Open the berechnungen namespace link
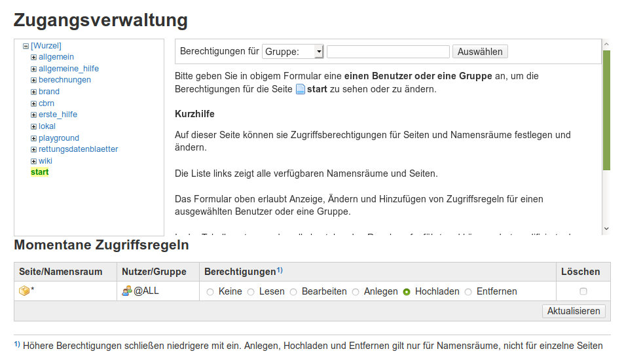624x364 pixels. click(64, 80)
